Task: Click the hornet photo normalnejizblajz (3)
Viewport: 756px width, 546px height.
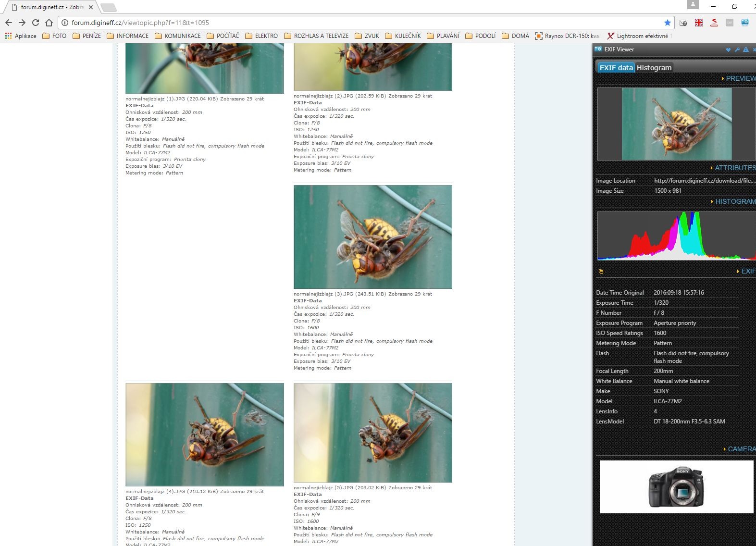Action: click(x=372, y=237)
